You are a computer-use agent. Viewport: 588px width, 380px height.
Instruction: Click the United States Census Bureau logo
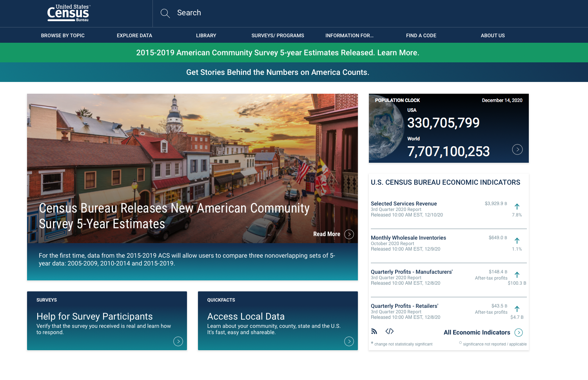(x=69, y=13)
